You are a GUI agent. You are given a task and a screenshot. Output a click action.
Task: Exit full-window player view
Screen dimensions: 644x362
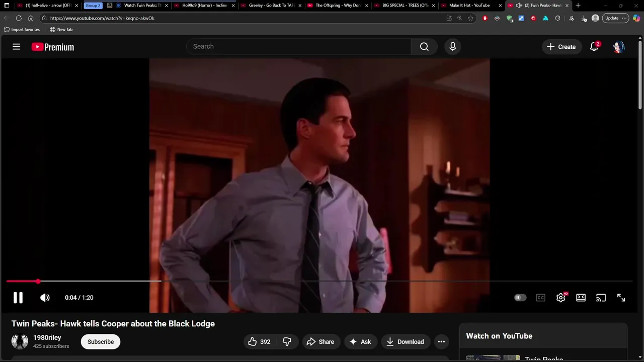[x=621, y=298]
